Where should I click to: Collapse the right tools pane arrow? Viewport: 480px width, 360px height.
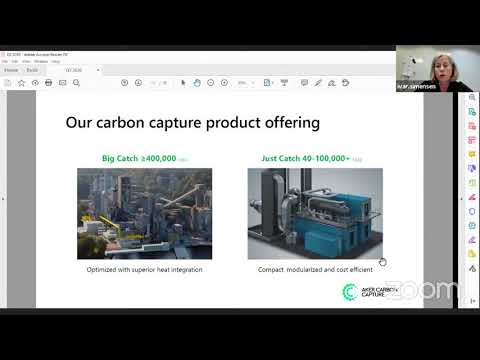click(x=462, y=199)
